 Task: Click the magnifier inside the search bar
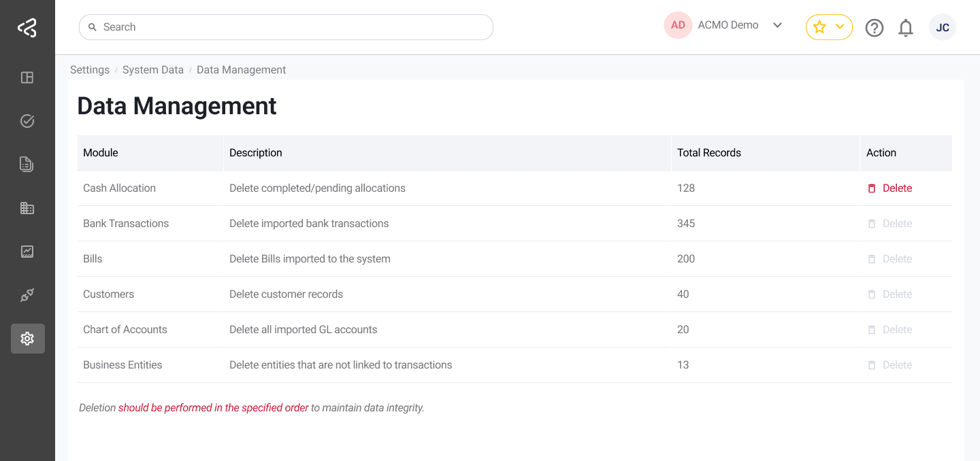(93, 27)
